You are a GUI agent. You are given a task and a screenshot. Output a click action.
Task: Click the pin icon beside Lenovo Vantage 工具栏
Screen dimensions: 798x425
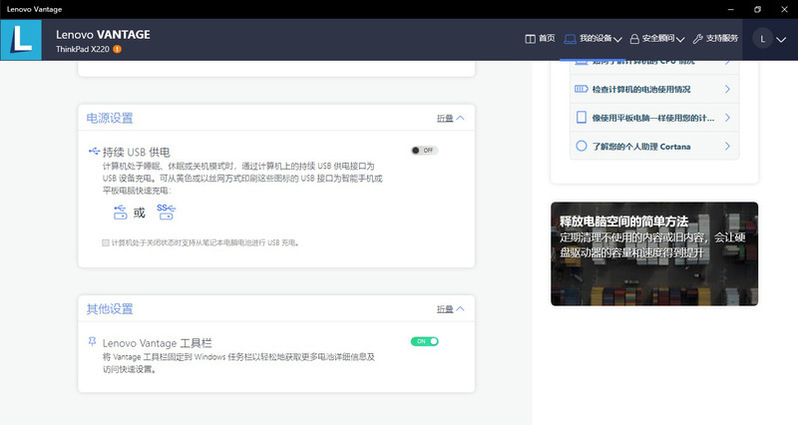click(x=92, y=342)
